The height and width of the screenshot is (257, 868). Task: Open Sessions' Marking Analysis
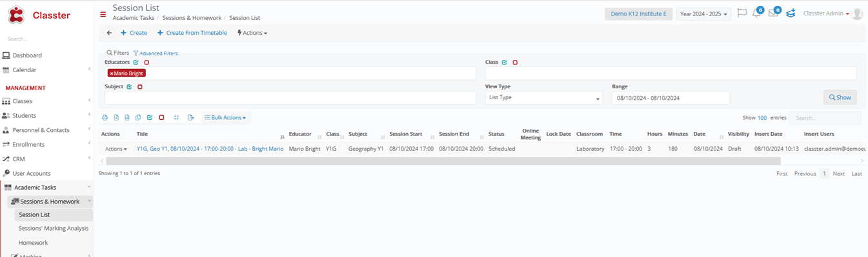tap(54, 228)
